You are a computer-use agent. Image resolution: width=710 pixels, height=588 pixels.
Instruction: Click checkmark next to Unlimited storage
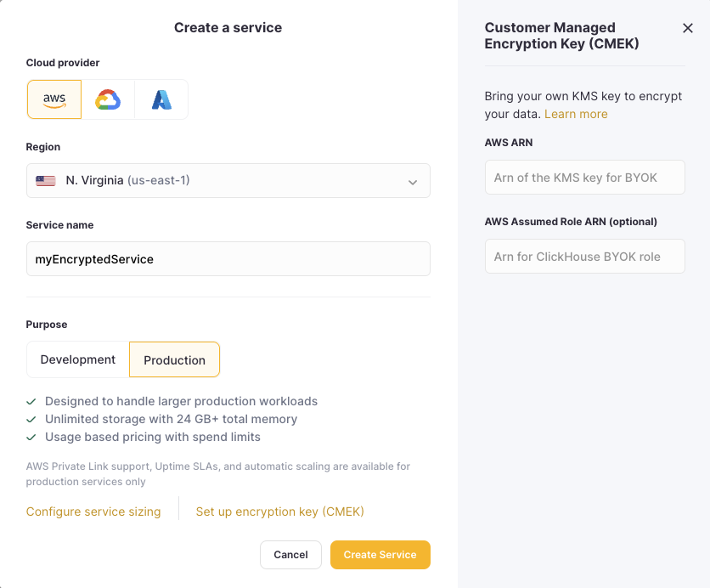click(x=31, y=419)
